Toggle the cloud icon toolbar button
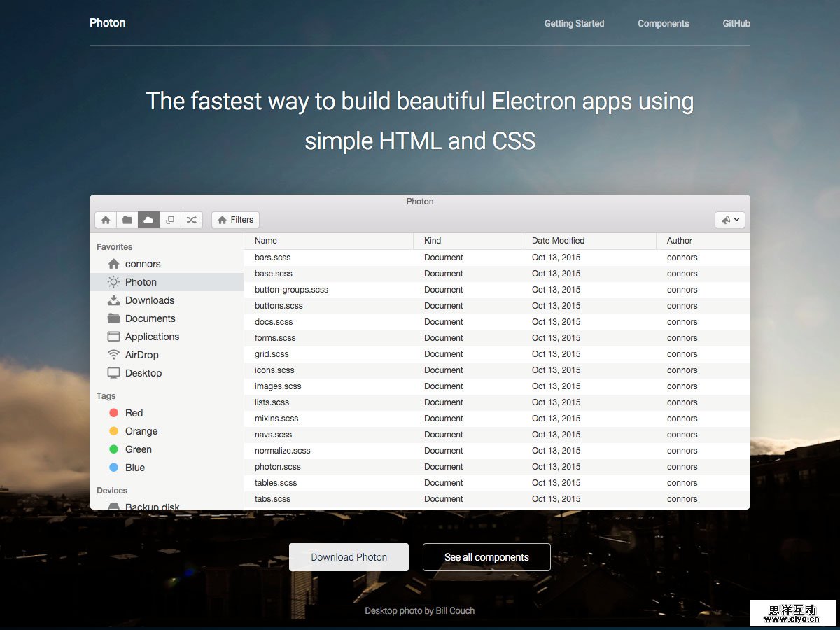The width and height of the screenshot is (840, 630). [x=148, y=220]
